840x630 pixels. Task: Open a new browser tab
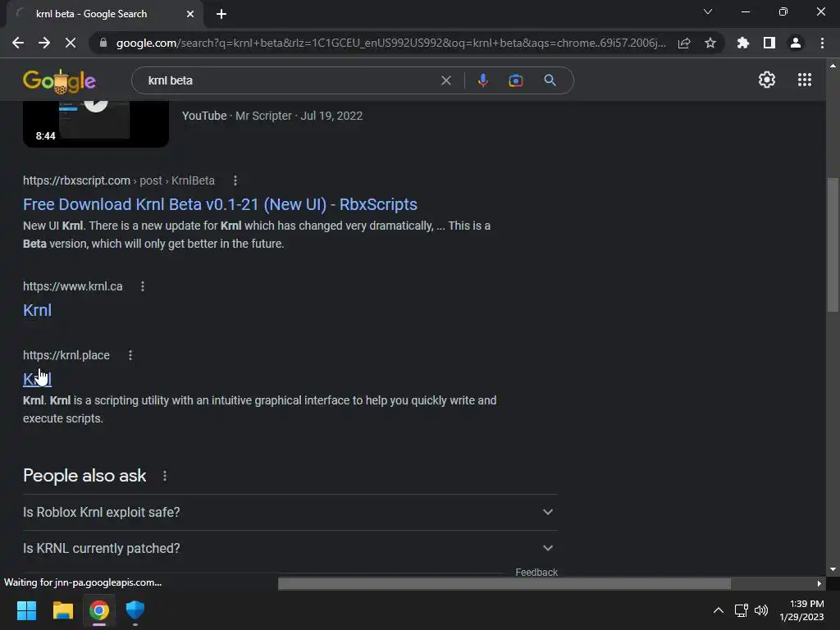tap(221, 14)
